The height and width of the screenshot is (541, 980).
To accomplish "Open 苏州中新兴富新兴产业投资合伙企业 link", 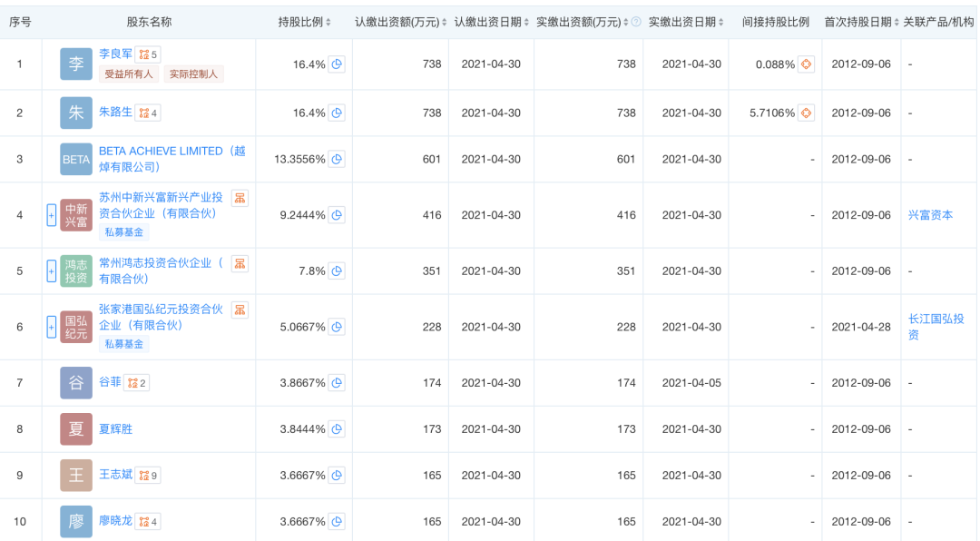I will click(x=162, y=205).
